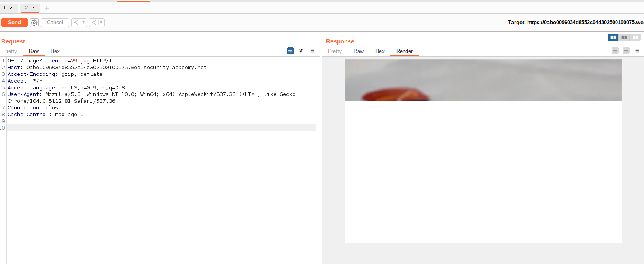644x264 pixels.
Task: Switch to the rightmost layout view toggle
Action: click(635, 37)
